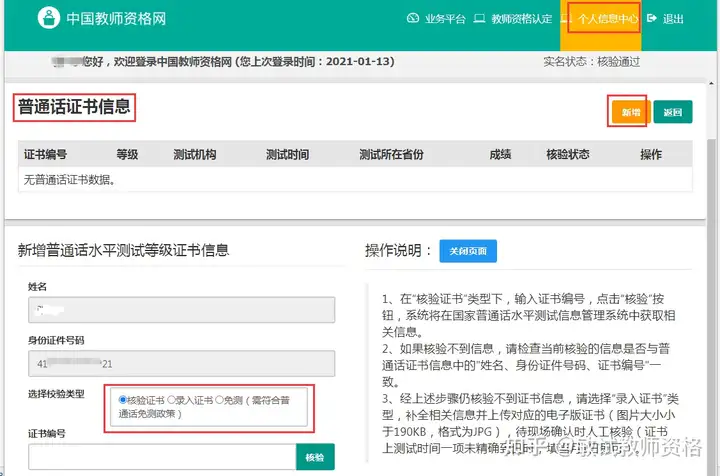
Task: Click 退出 to log out
Action: click(x=673, y=19)
